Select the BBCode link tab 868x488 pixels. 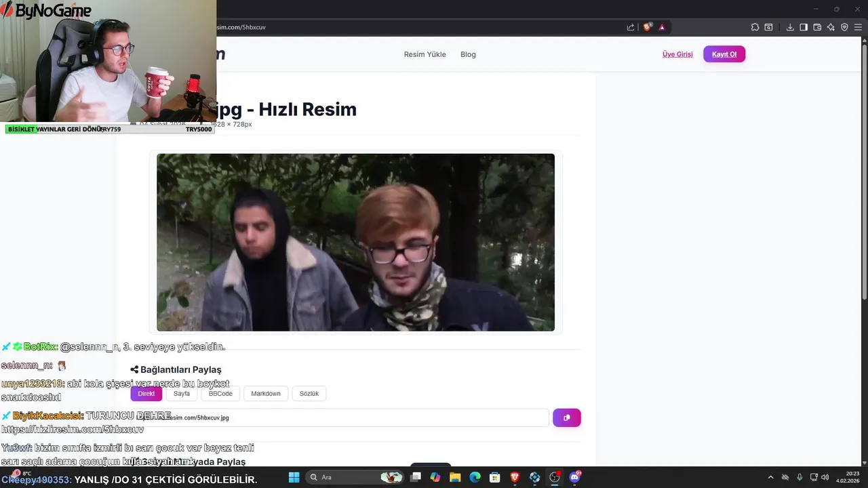[x=220, y=394]
